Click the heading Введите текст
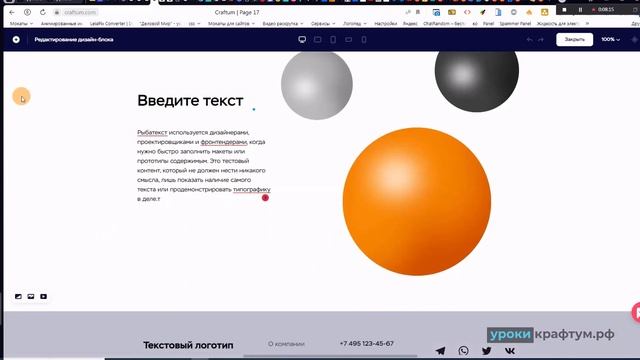640x360 pixels. [x=190, y=100]
